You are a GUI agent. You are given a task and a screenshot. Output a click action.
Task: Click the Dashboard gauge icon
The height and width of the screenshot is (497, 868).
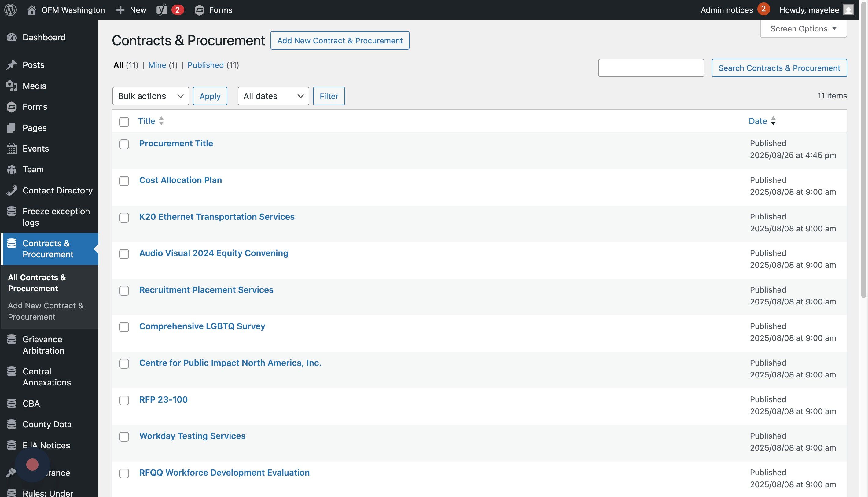(x=12, y=38)
